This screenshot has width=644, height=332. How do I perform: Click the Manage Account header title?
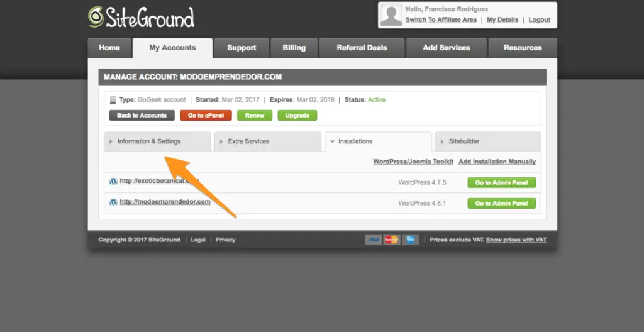192,77
